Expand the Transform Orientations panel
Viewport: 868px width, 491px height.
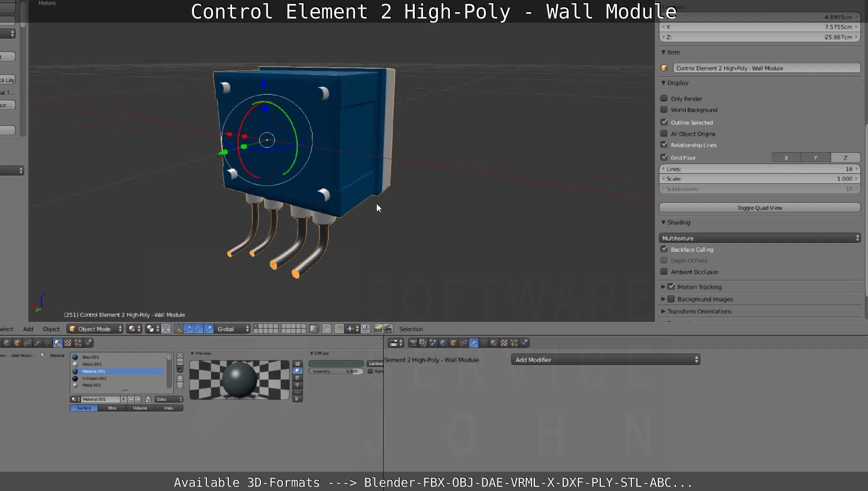click(x=663, y=311)
